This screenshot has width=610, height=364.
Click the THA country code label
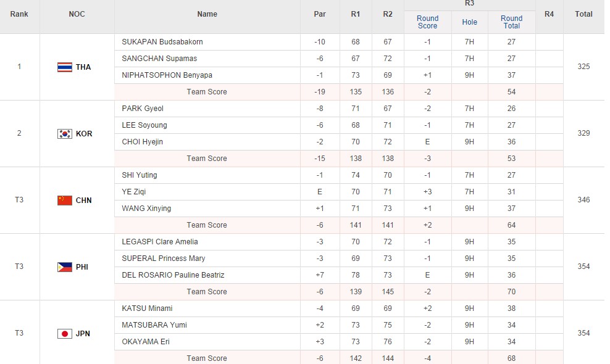[x=83, y=67]
